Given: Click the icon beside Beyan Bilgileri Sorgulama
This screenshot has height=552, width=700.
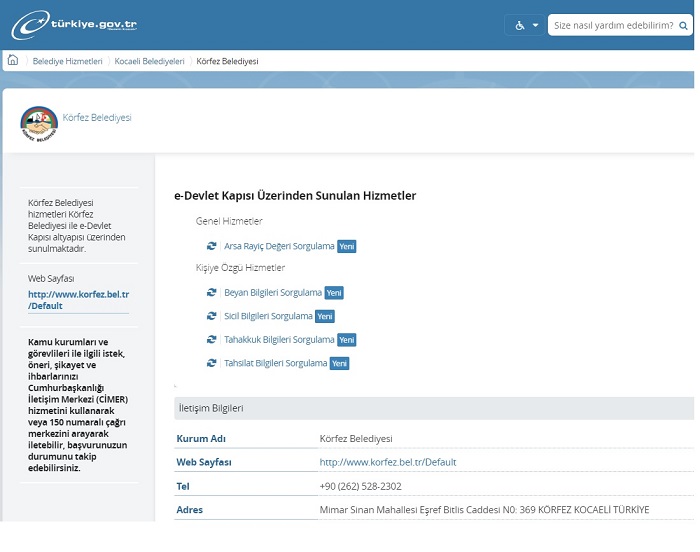Looking at the screenshot, I should click(212, 293).
